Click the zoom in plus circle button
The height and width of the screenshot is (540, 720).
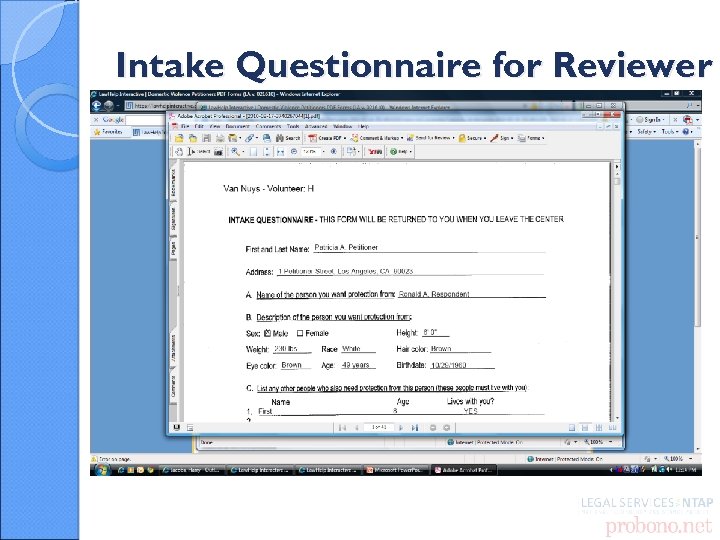(334, 152)
